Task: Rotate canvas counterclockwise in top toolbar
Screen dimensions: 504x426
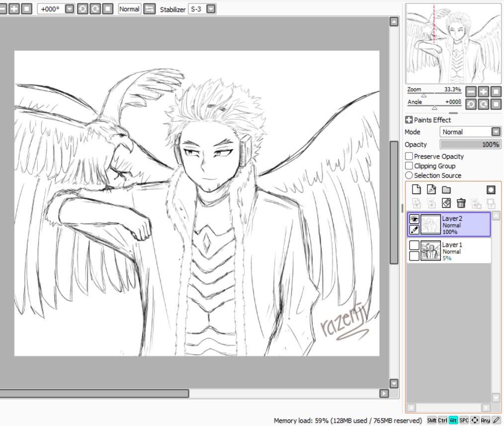Action: click(83, 8)
